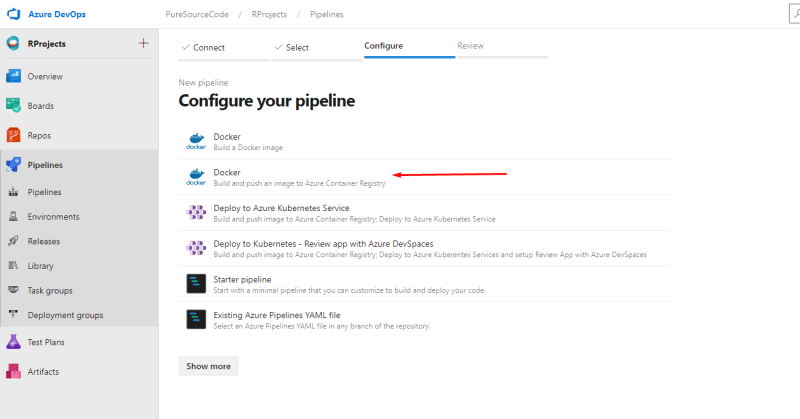Click the Boards sidebar icon

coord(13,106)
